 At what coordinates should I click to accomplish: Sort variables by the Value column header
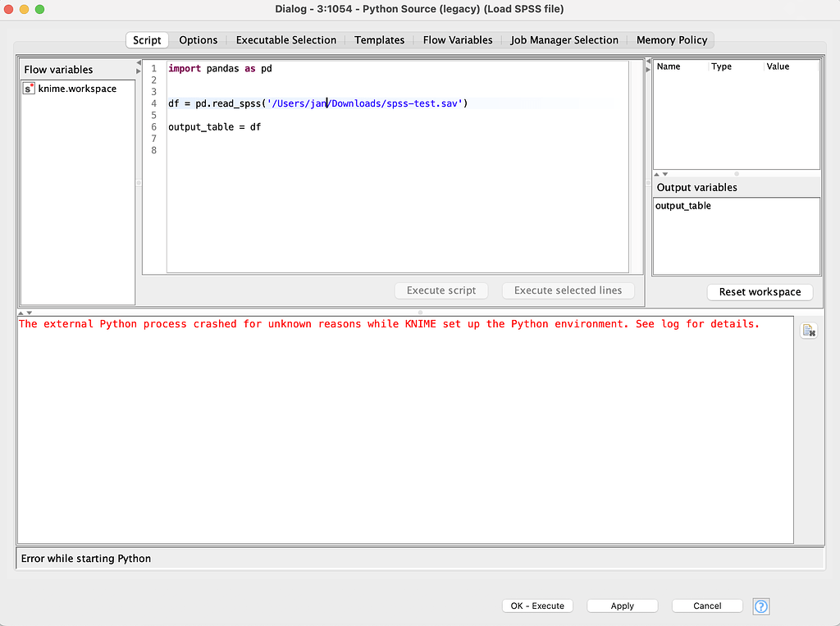(777, 66)
